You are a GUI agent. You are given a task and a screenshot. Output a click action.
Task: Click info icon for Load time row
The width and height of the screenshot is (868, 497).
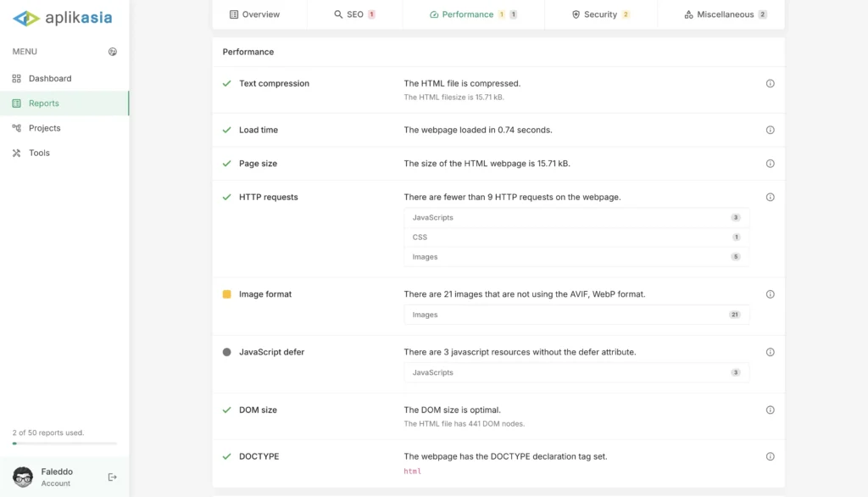[x=770, y=131]
